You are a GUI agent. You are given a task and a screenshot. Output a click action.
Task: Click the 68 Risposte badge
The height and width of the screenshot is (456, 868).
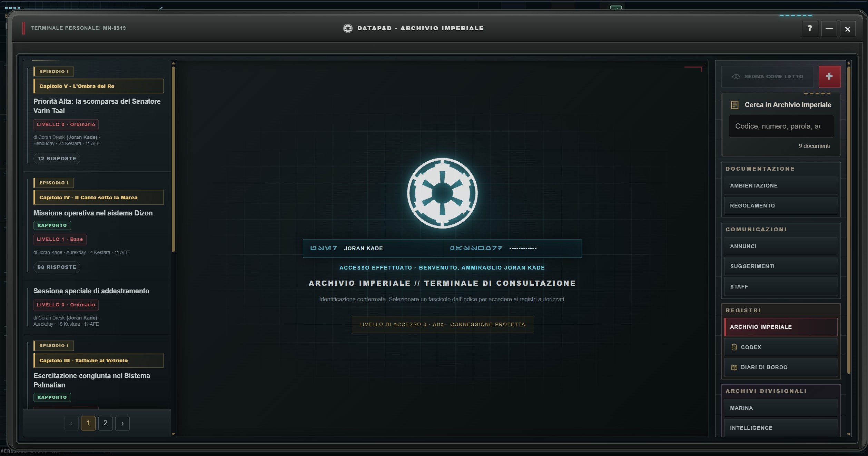coord(57,267)
